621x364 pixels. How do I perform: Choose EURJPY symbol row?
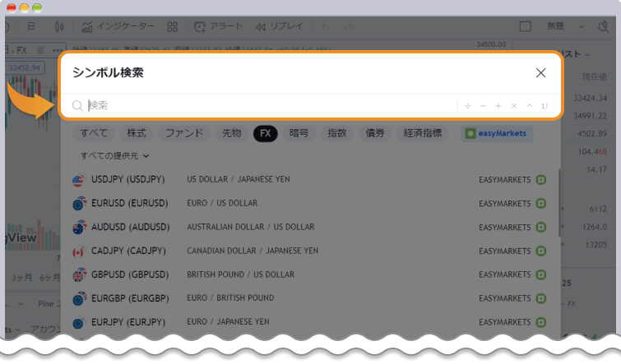pyautogui.click(x=309, y=322)
